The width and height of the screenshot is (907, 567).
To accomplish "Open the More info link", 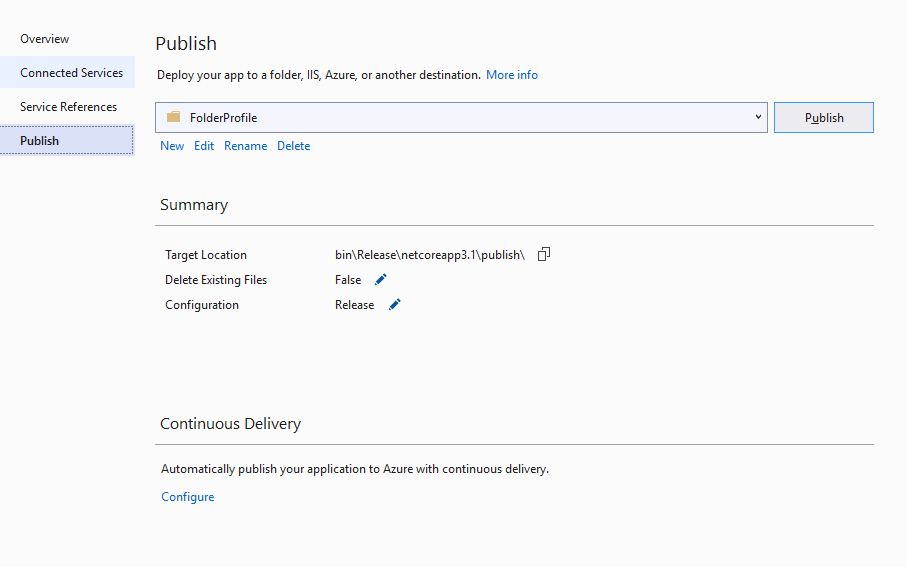I will click(512, 75).
